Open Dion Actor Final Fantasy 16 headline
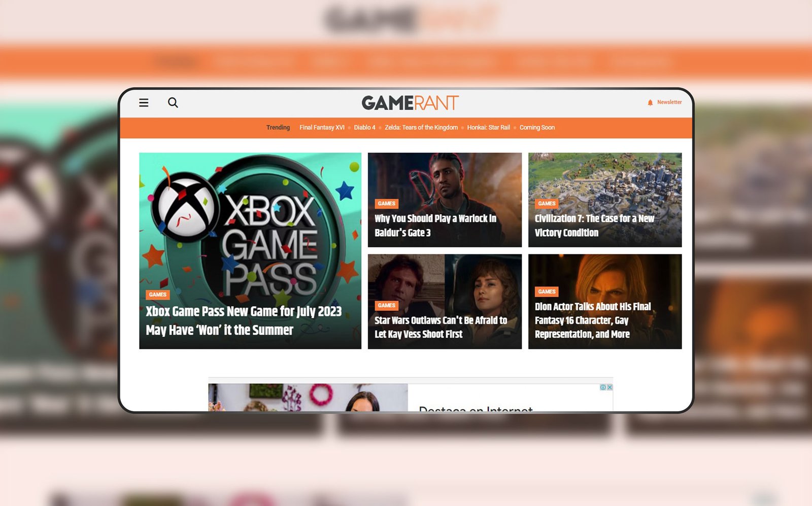Screen dimensions: 812x506 pos(593,320)
